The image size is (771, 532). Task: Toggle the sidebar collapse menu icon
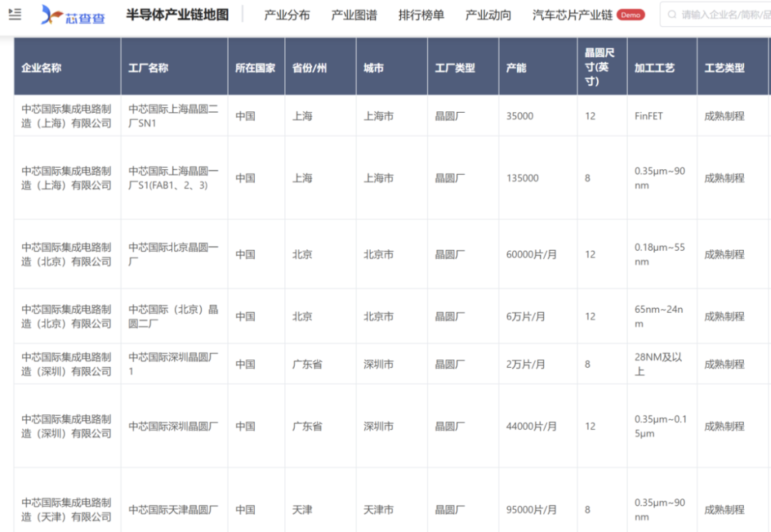(15, 14)
